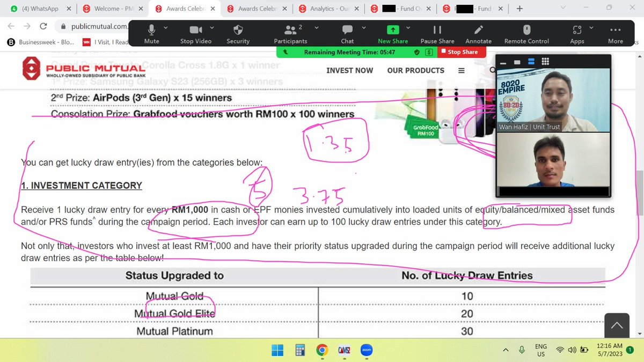Image resolution: width=644 pixels, height=362 pixels.
Task: Open Zoom from the taskbar
Action: (367, 350)
